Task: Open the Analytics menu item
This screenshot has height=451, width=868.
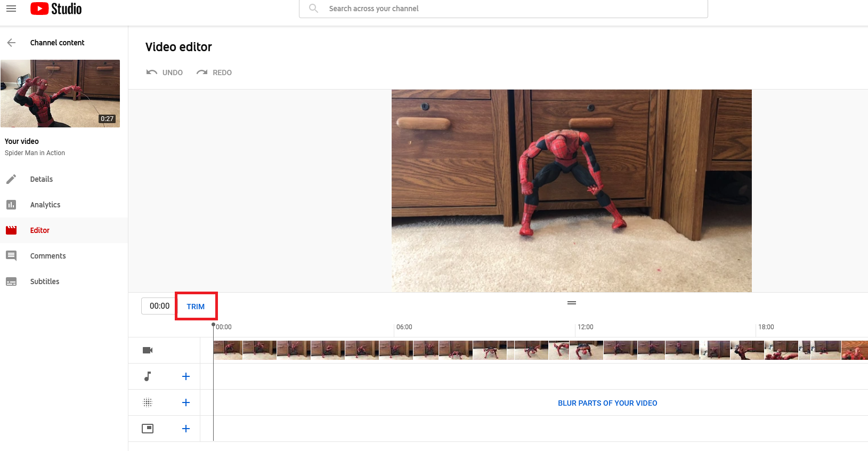Action: tap(45, 205)
